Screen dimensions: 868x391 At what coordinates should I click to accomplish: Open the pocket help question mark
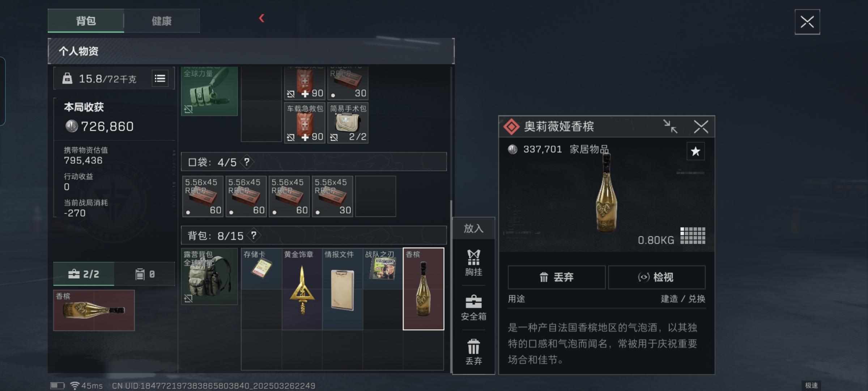(x=247, y=162)
